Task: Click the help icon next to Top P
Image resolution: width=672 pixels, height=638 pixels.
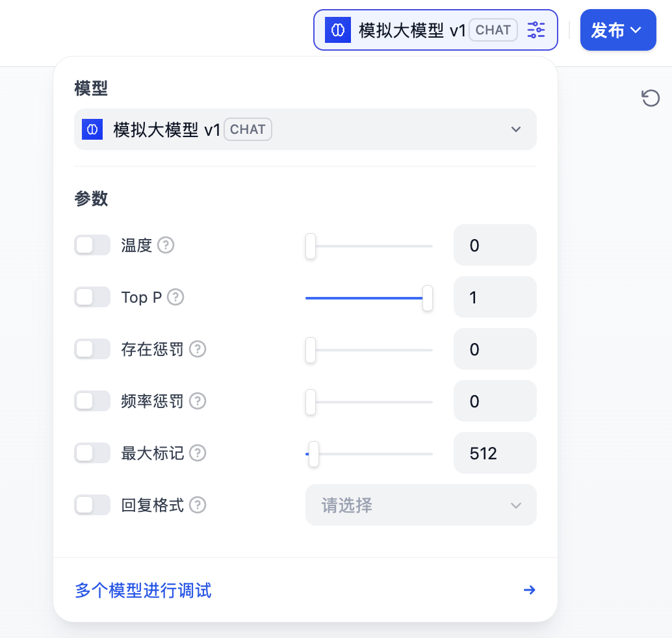Action: [x=175, y=298]
